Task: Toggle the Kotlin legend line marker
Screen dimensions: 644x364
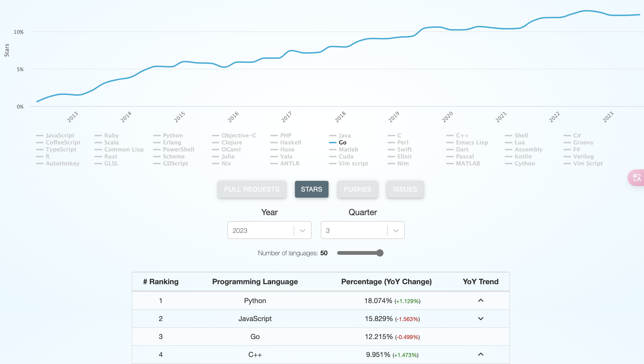Action: (508, 157)
